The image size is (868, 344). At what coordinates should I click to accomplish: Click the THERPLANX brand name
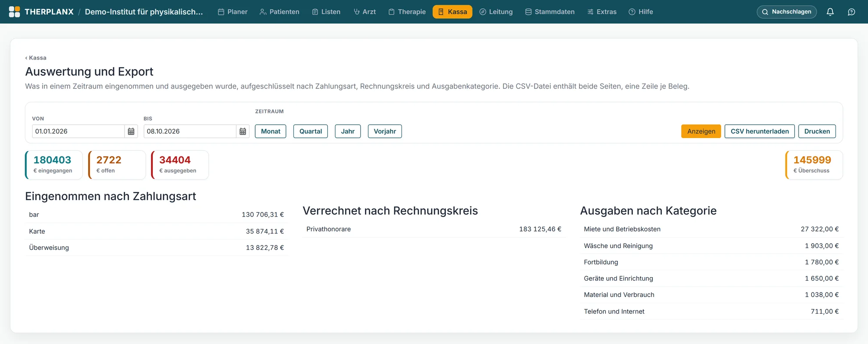point(49,12)
